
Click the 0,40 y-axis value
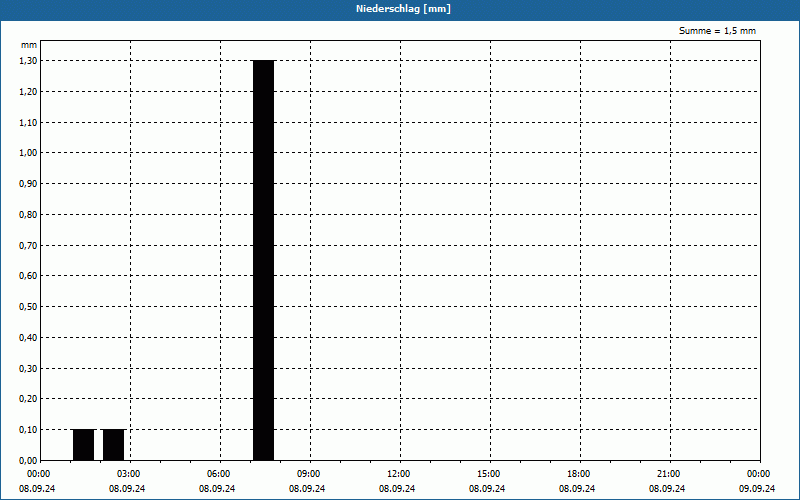[x=28, y=337]
